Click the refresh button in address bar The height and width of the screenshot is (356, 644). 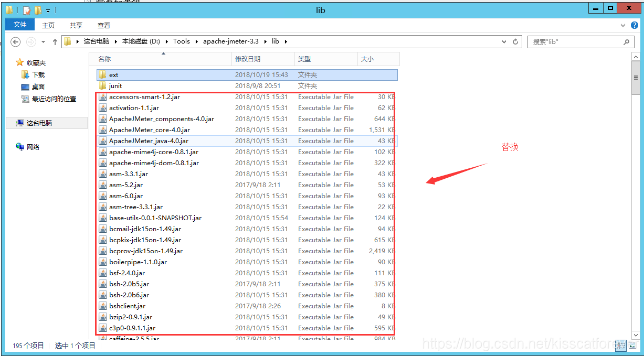(515, 41)
